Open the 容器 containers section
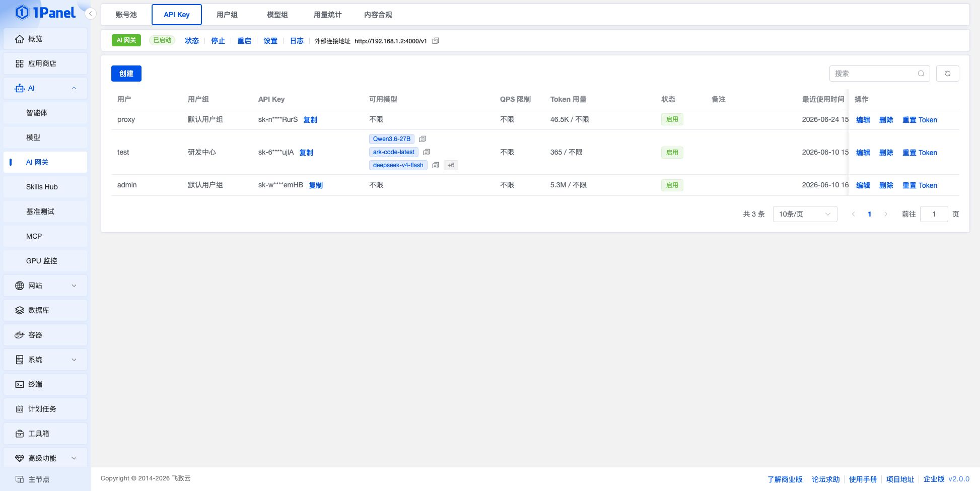 coord(45,335)
